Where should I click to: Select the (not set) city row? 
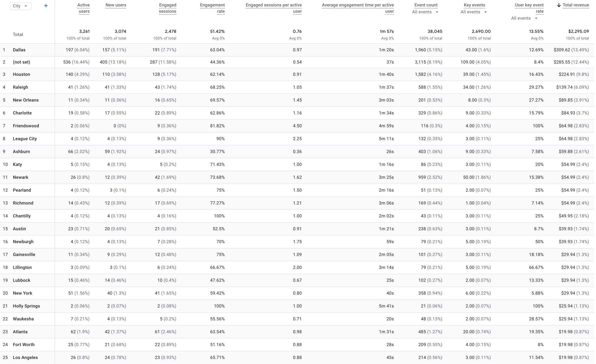(21, 62)
